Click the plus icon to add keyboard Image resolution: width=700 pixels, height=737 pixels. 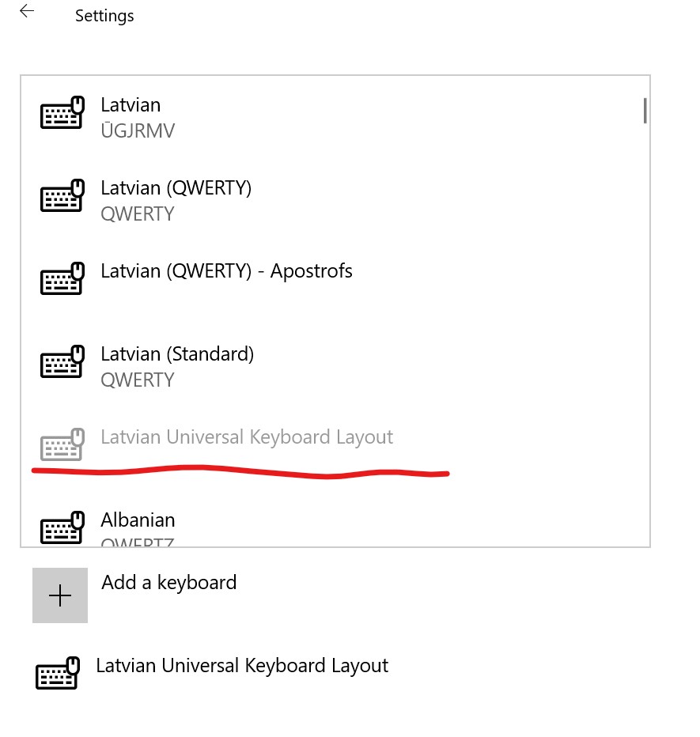tap(59, 595)
